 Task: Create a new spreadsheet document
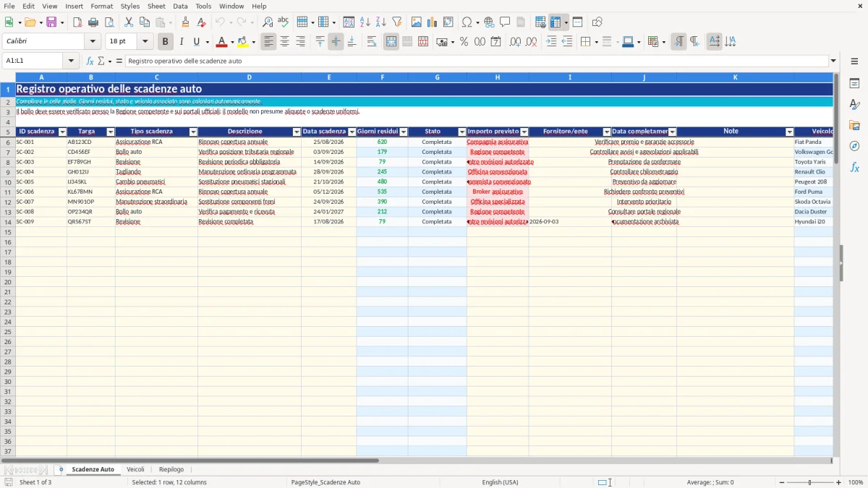coord(9,22)
